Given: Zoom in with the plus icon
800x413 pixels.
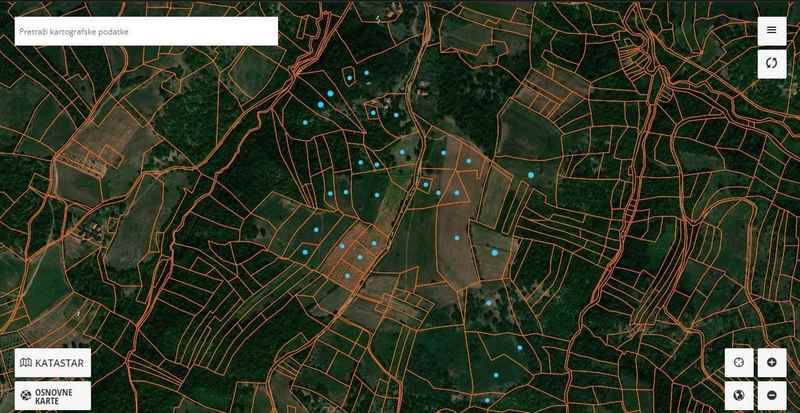Looking at the screenshot, I should (771, 361).
